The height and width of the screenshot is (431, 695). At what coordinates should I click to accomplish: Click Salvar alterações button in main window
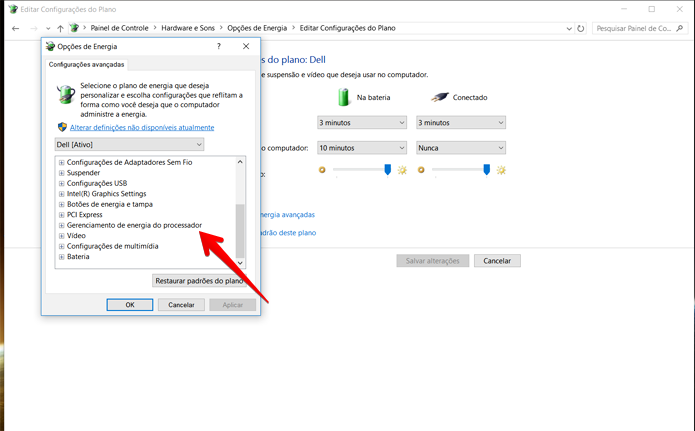(x=433, y=261)
